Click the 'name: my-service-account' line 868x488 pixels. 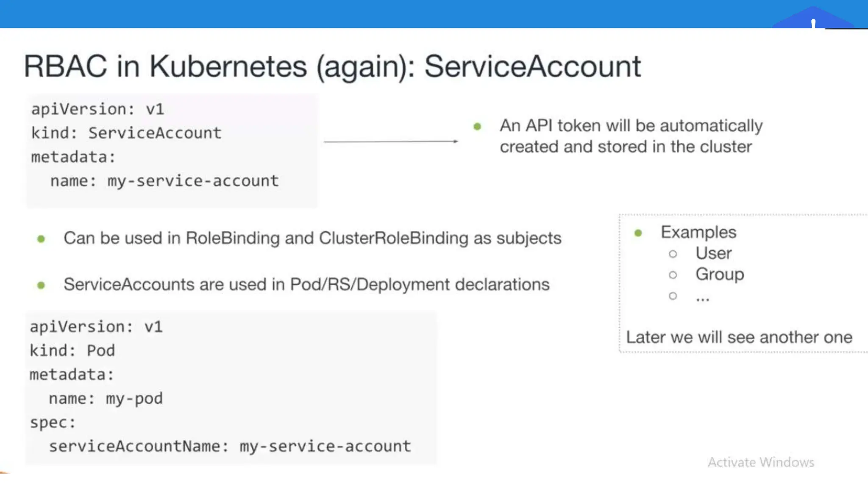point(164,181)
